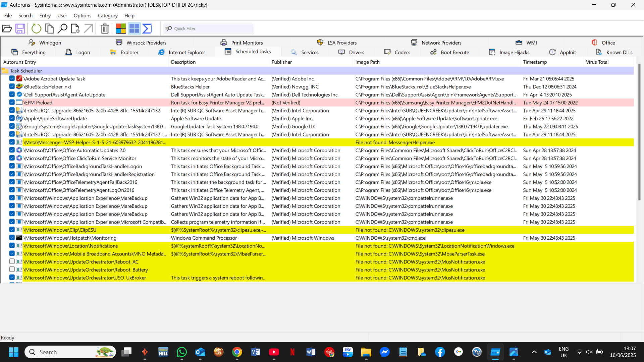Copy the selected entry to clipboard

pyautogui.click(x=49, y=28)
